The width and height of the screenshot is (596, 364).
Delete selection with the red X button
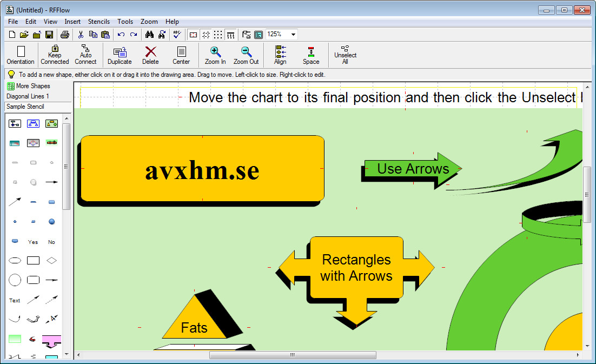[150, 55]
